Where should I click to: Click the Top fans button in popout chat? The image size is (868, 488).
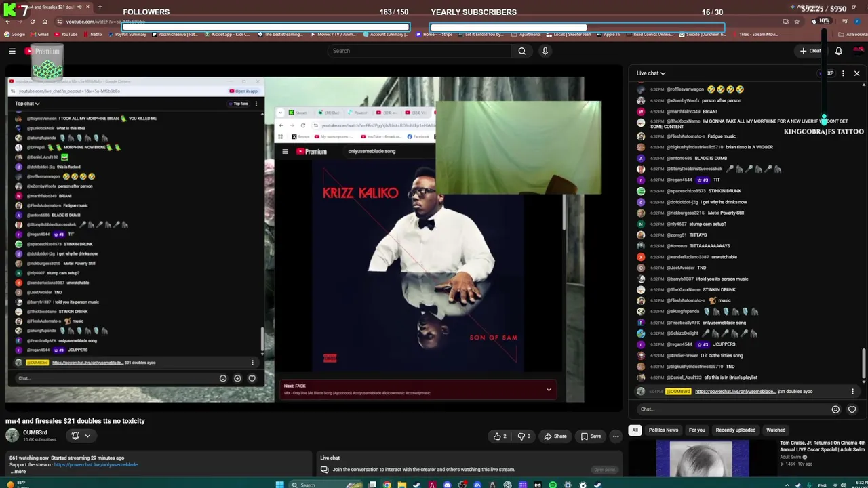point(240,104)
